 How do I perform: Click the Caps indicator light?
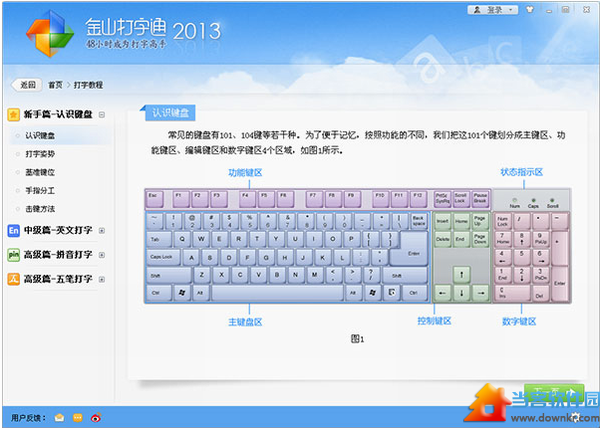tap(533, 200)
